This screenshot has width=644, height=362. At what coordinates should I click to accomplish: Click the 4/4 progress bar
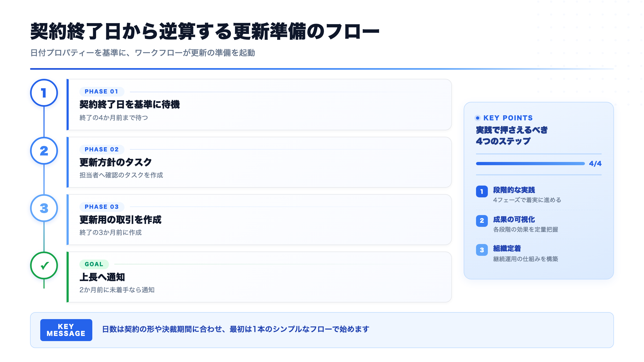coord(530,164)
